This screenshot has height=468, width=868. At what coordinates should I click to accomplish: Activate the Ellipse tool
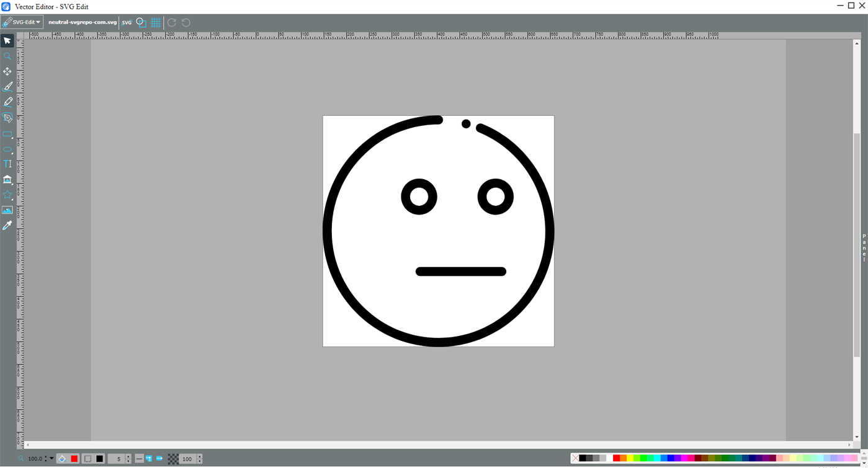[x=7, y=149]
